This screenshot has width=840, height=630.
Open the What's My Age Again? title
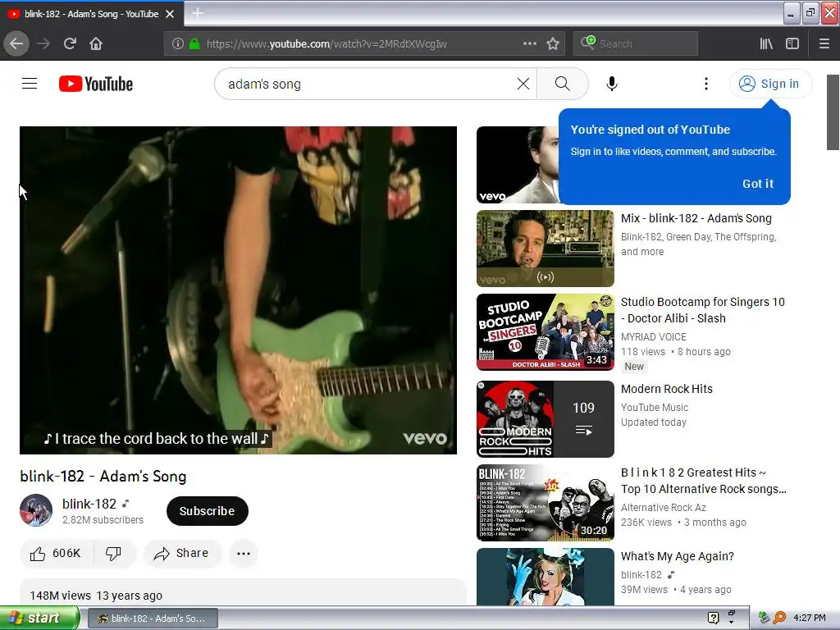click(x=677, y=556)
